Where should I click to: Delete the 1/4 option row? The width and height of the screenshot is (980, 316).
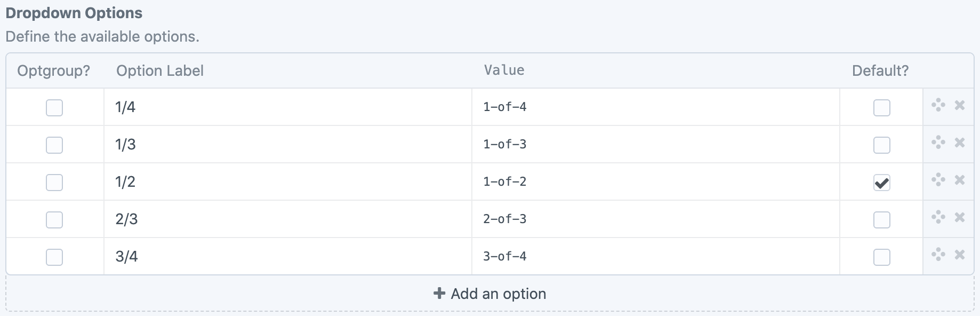click(960, 105)
